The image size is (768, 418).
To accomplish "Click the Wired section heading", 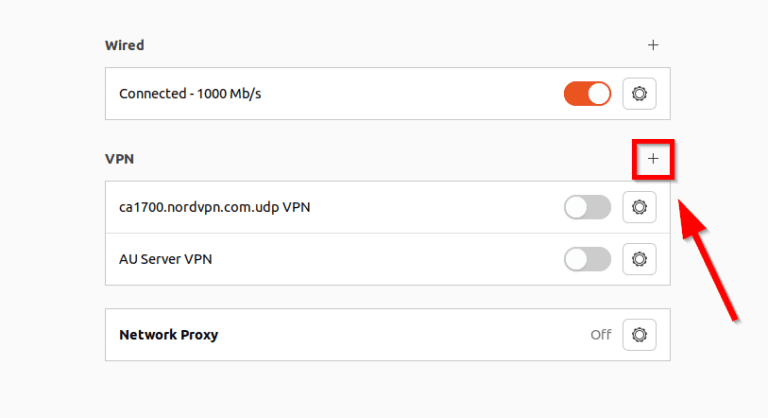I will click(124, 45).
